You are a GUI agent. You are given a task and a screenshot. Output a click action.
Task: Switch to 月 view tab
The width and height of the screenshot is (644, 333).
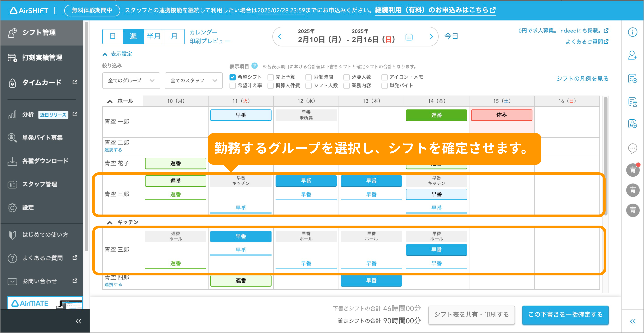(x=174, y=36)
